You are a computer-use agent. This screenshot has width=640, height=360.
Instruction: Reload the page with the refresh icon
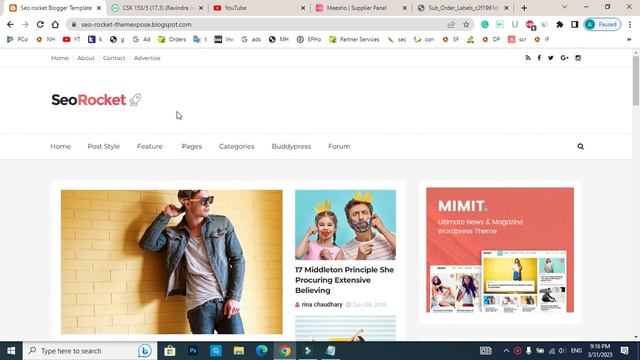pyautogui.click(x=40, y=24)
